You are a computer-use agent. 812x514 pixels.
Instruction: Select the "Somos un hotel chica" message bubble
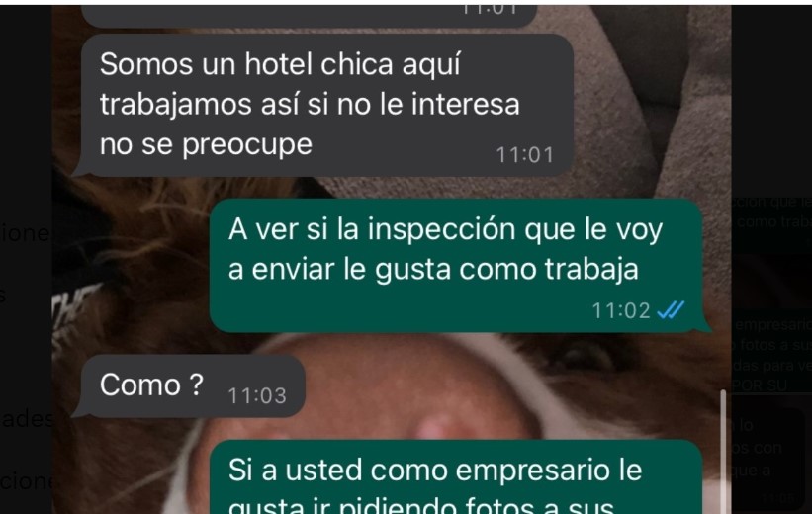pos(326,105)
